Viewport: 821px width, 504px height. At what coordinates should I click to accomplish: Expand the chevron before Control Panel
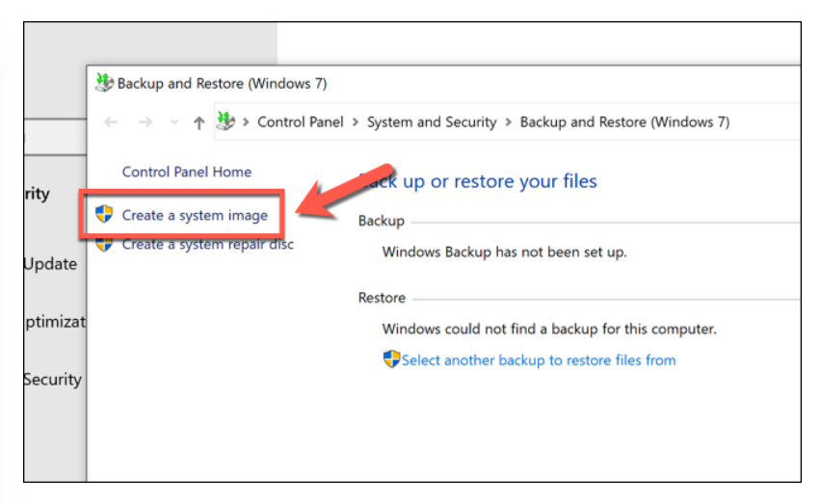(246, 122)
